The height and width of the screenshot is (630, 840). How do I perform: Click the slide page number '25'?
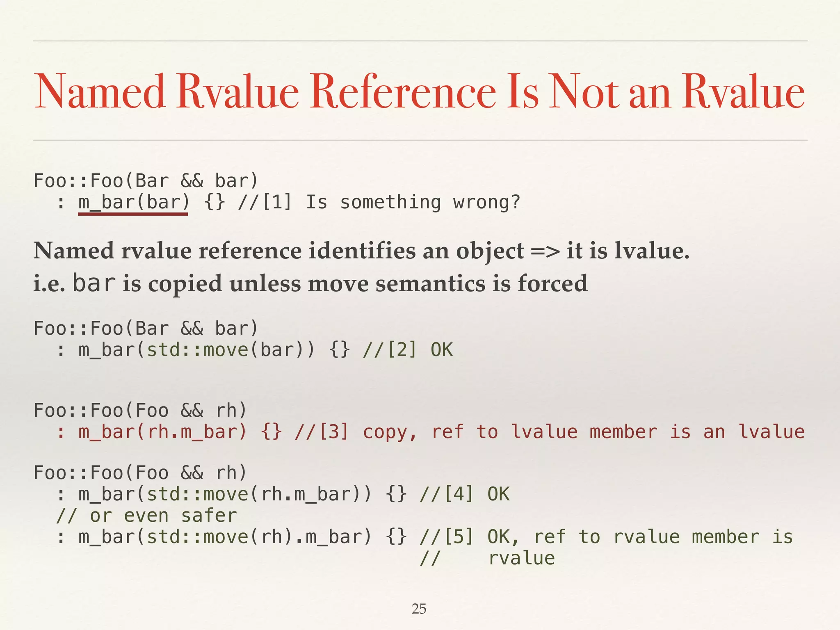click(419, 609)
